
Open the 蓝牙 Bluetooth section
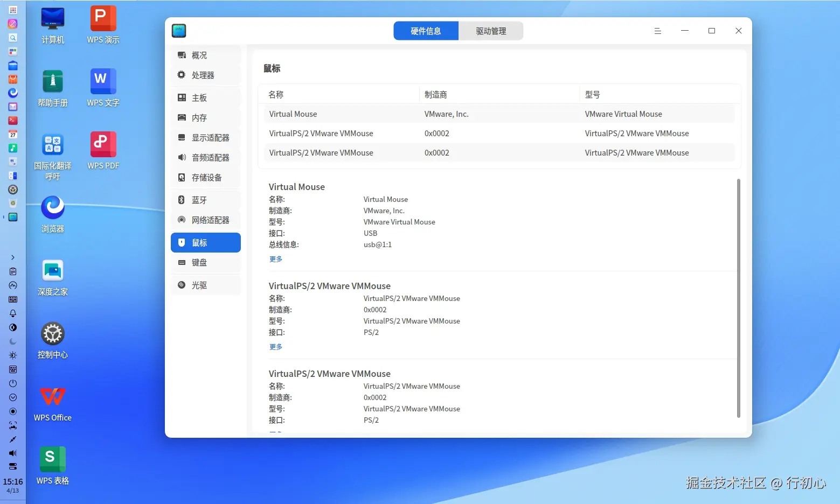coord(206,200)
